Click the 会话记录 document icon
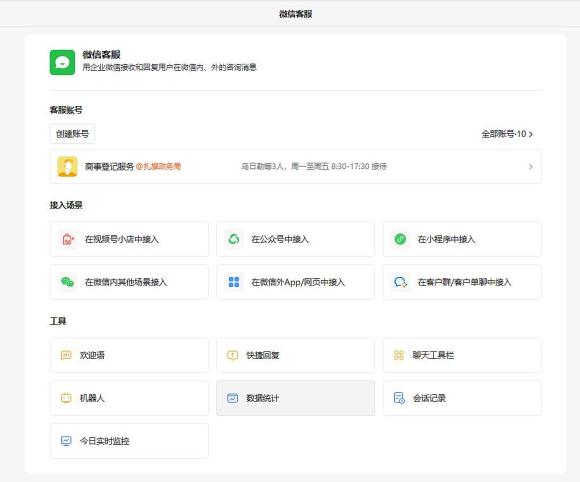This screenshot has width=580, height=482. [x=399, y=398]
